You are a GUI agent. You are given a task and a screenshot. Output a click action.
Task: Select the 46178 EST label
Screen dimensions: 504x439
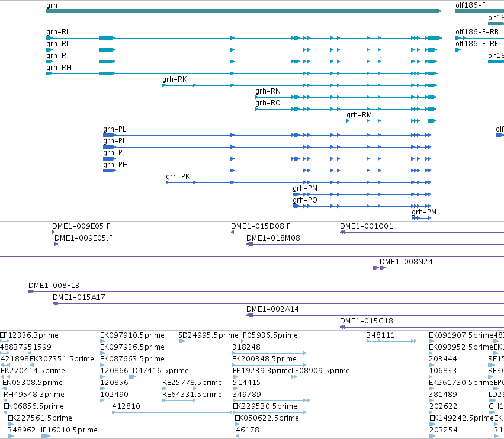[x=248, y=431]
